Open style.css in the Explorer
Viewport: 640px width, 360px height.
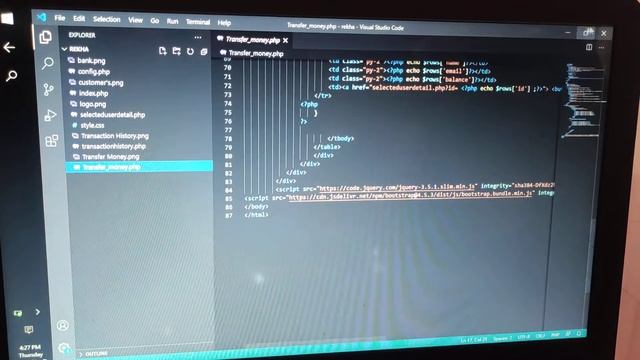92,125
